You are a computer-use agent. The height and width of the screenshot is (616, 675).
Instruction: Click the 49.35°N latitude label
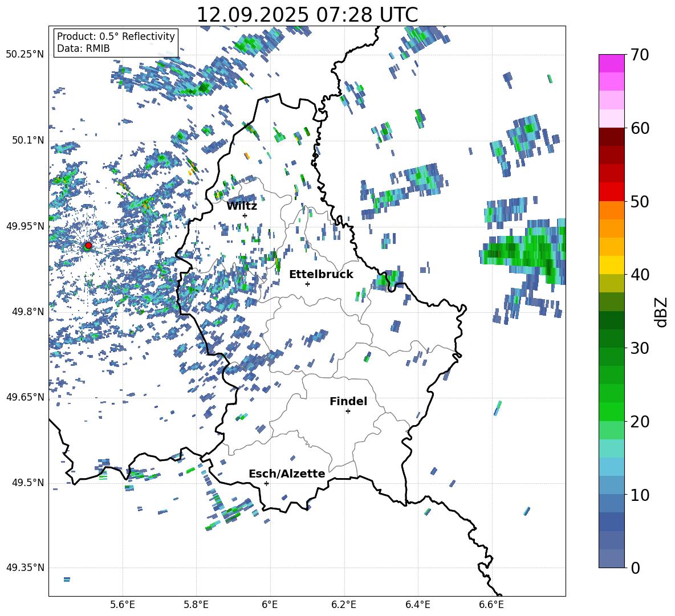[25, 568]
